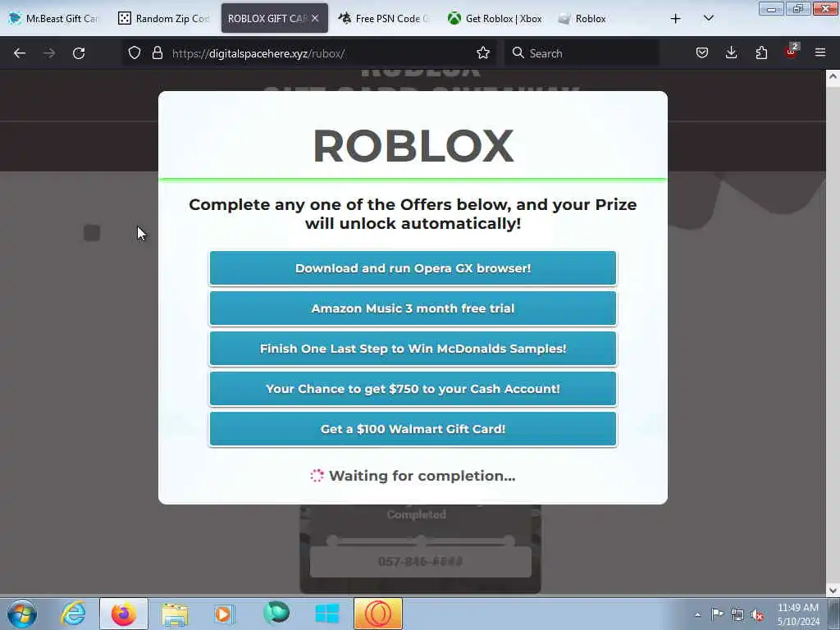Image resolution: width=840 pixels, height=630 pixels.
Task: Choose the Win McDonalds Samples offer
Action: pos(413,348)
